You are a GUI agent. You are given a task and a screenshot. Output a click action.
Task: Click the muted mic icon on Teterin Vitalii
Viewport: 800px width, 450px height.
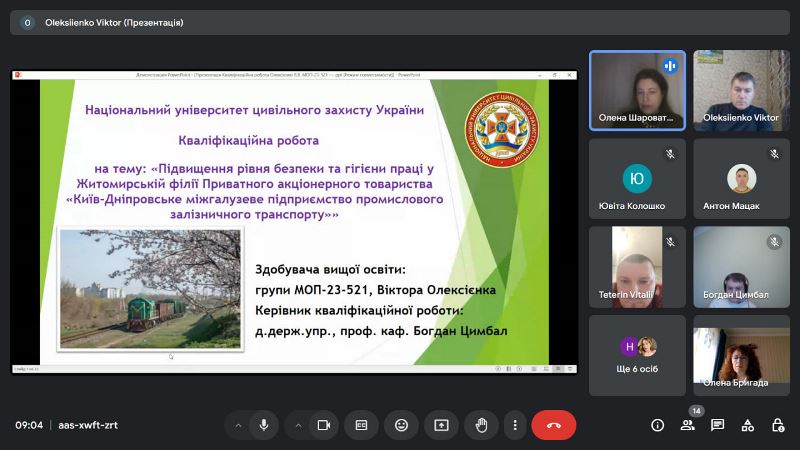[x=670, y=242]
